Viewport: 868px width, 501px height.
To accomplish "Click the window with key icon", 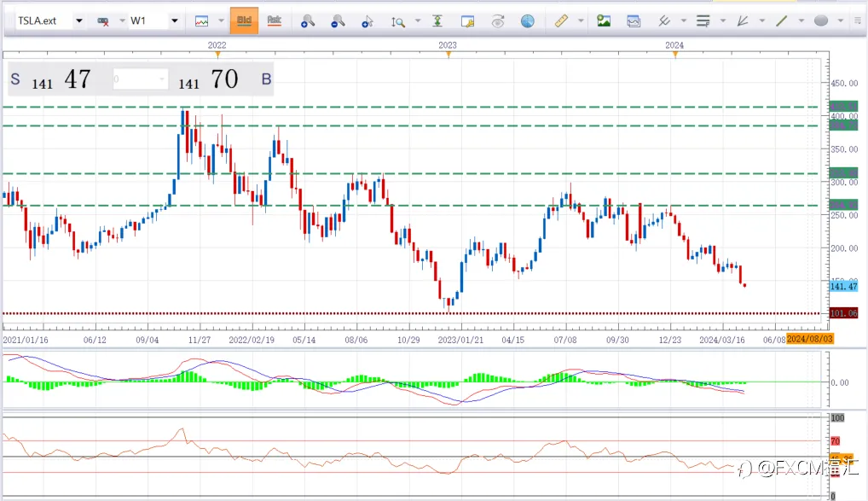I will pyautogui.click(x=468, y=21).
